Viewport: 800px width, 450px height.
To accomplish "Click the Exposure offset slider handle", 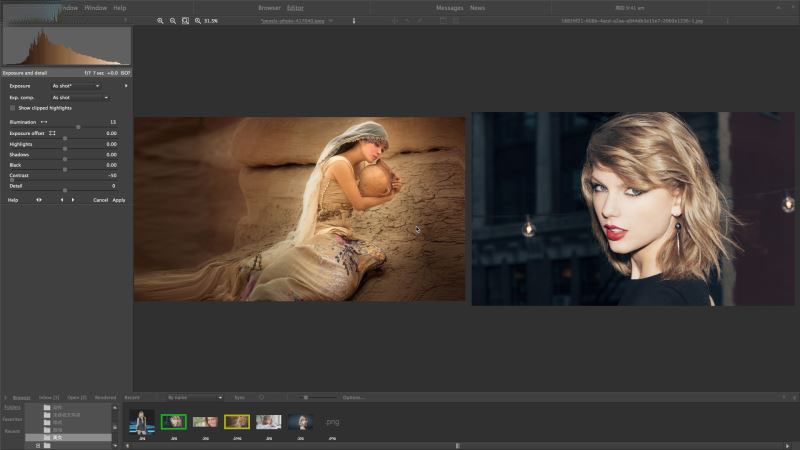I will [x=65, y=138].
